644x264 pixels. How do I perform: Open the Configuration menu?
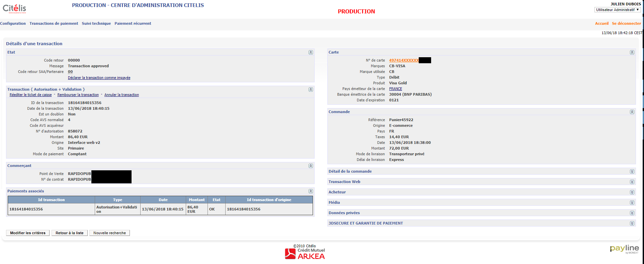13,23
